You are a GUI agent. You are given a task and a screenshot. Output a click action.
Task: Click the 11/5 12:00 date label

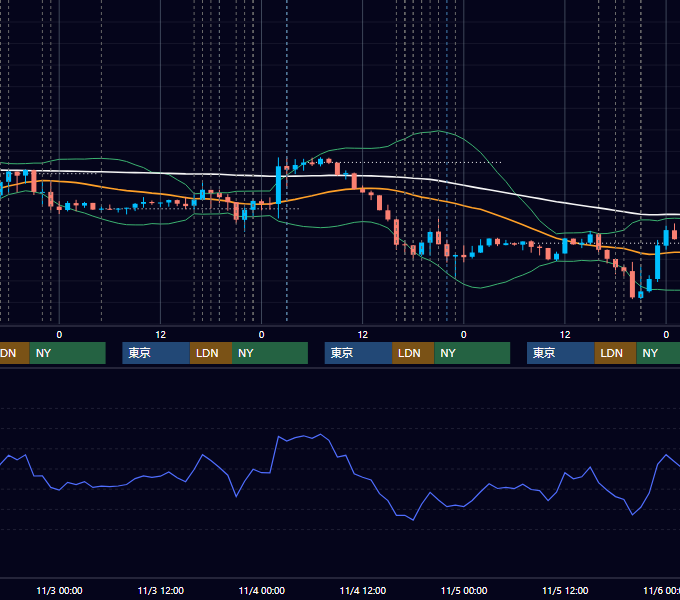pyautogui.click(x=565, y=590)
